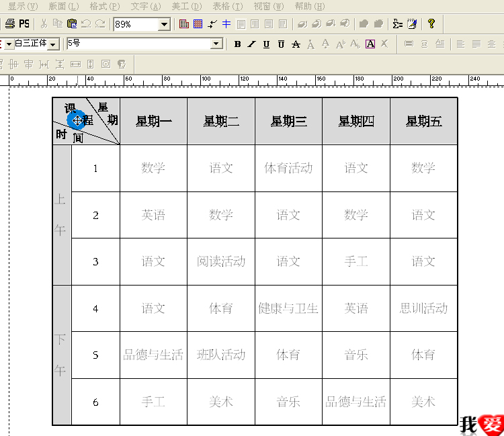Click the blue cross-lines table icon

226,24
